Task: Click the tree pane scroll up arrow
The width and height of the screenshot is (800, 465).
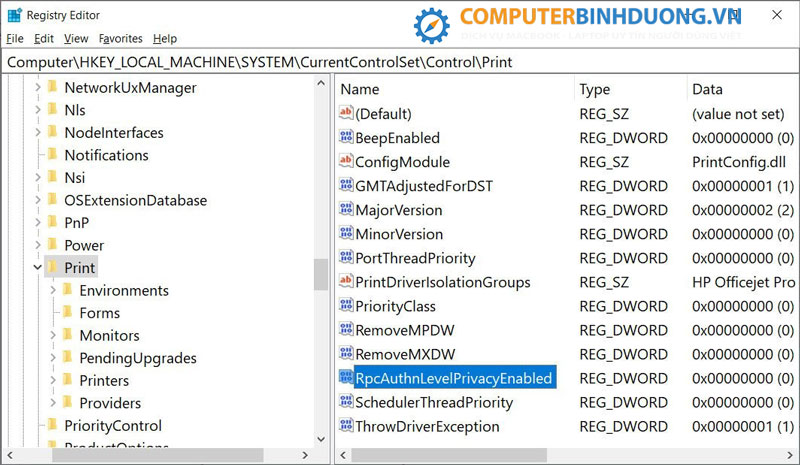Action: (321, 83)
